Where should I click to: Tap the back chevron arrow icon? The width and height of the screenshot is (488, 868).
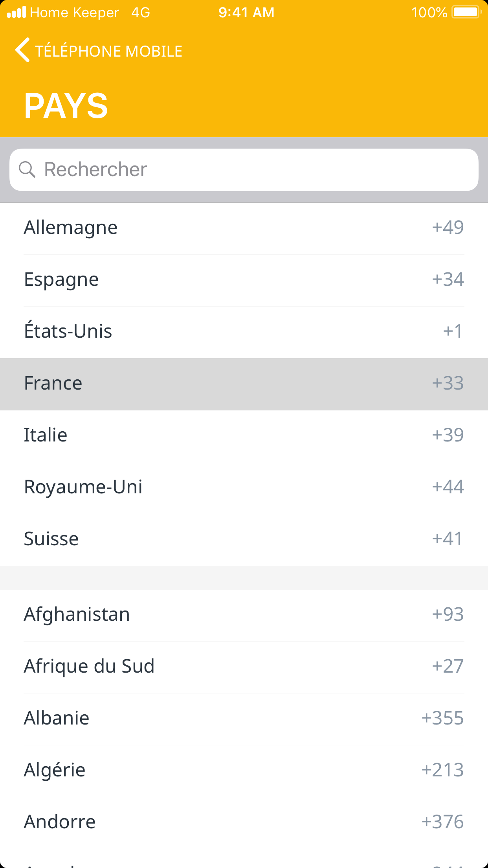tap(22, 50)
